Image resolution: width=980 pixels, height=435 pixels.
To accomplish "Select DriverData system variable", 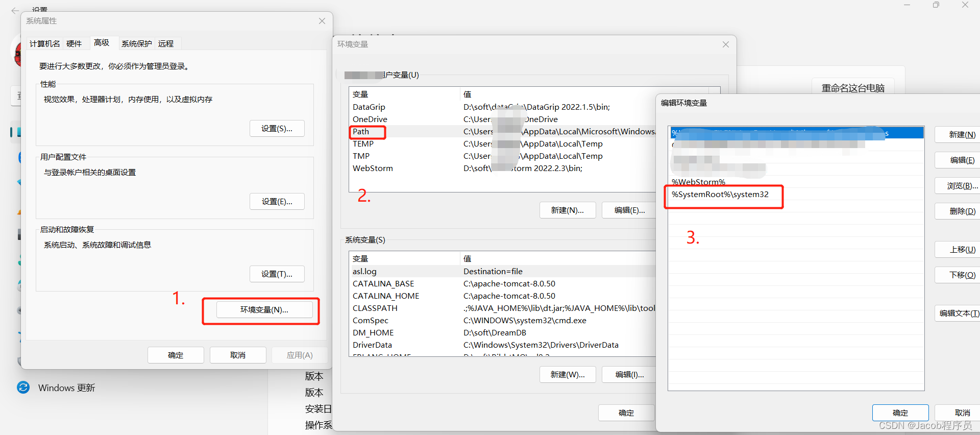I will 502,345.
